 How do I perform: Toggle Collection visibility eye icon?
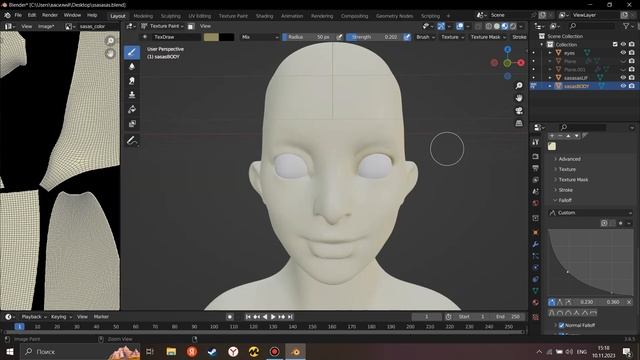point(623,44)
